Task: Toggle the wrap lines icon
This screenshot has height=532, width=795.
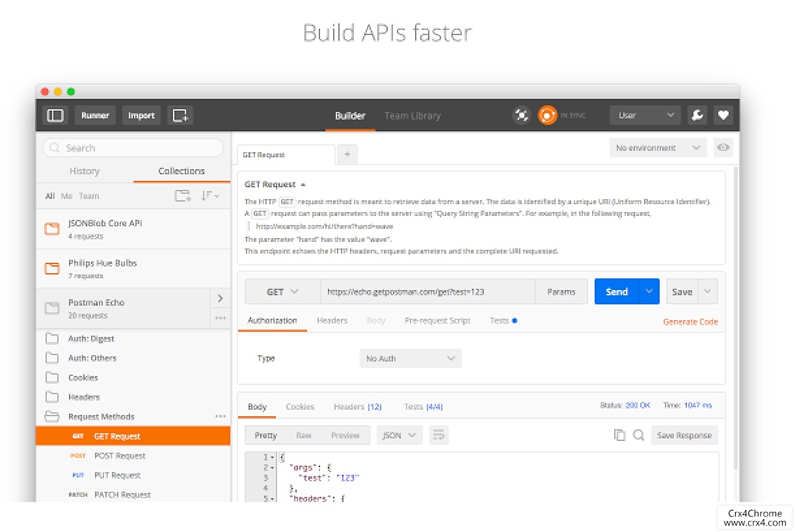Action: [439, 435]
